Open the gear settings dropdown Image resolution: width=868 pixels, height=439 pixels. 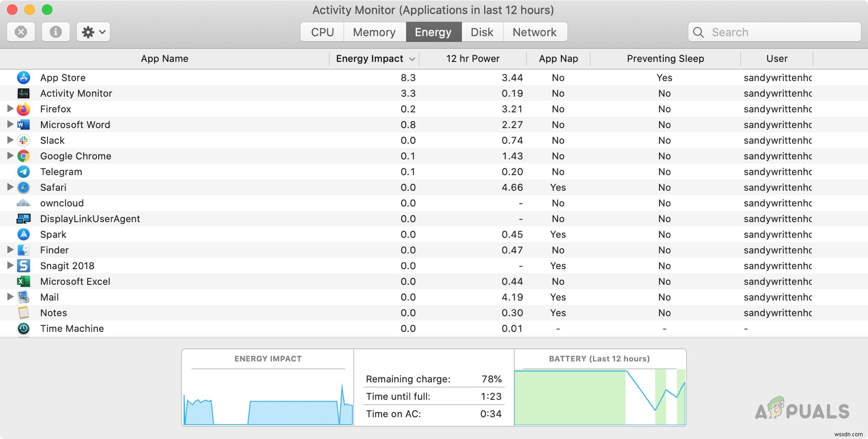[93, 32]
